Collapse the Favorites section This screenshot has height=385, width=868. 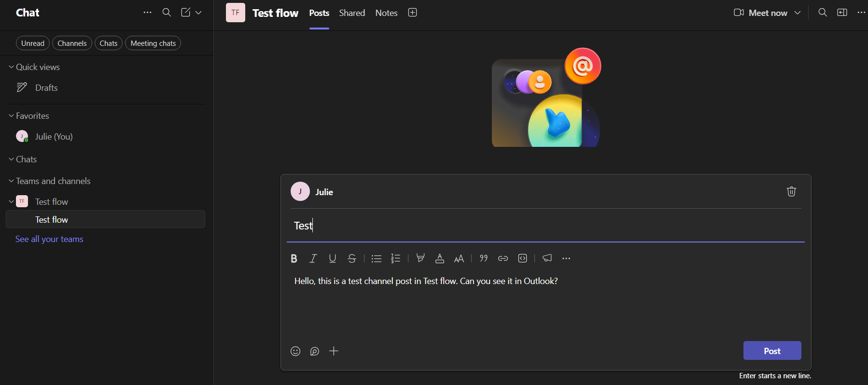(x=11, y=116)
